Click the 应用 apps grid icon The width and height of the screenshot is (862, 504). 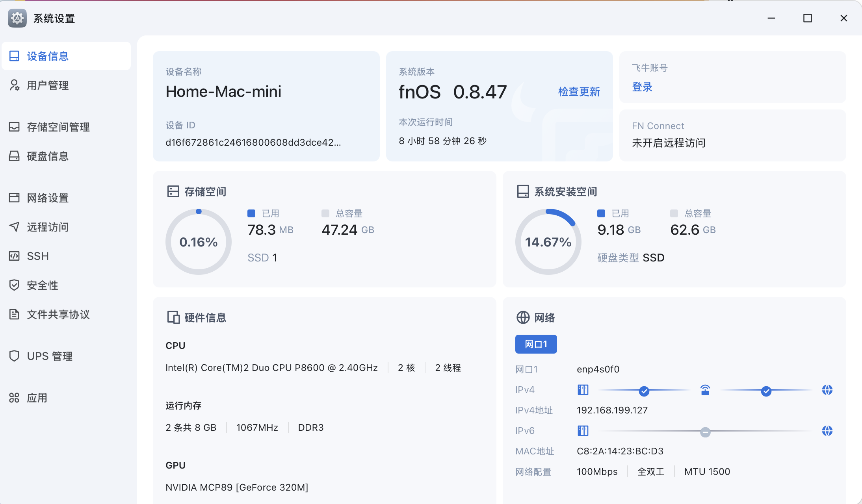14,398
